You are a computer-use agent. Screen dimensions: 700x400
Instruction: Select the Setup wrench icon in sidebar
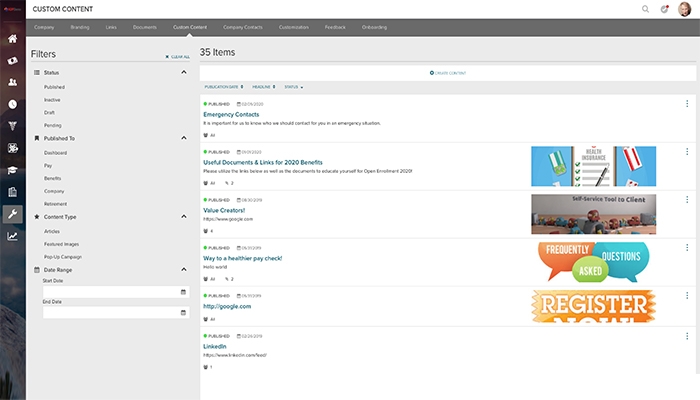tap(12, 214)
